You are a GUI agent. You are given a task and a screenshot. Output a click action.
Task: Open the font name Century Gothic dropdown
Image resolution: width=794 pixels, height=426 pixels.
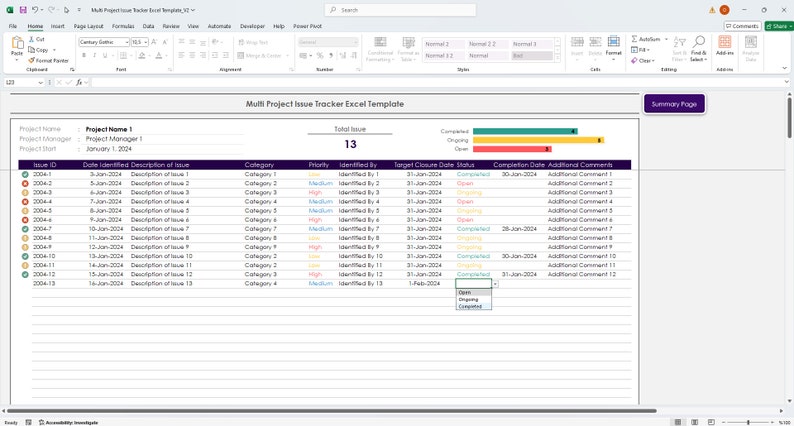[127, 42]
